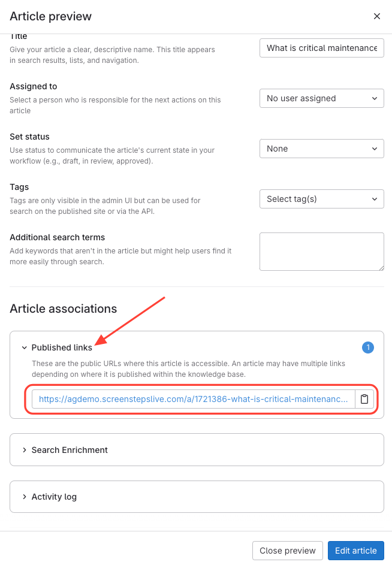The width and height of the screenshot is (392, 562).
Task: Close the Article preview panel with X
Action: click(377, 16)
